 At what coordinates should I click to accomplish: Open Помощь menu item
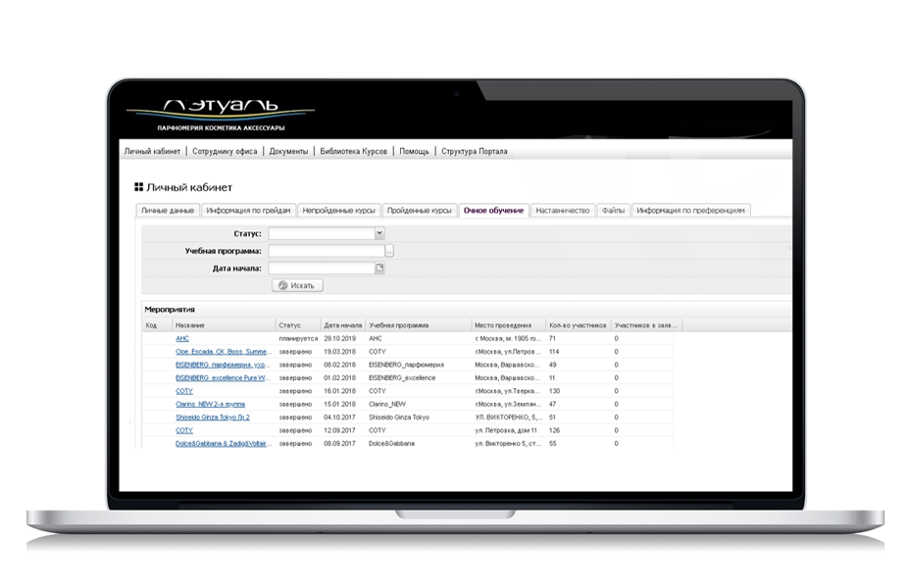(414, 151)
